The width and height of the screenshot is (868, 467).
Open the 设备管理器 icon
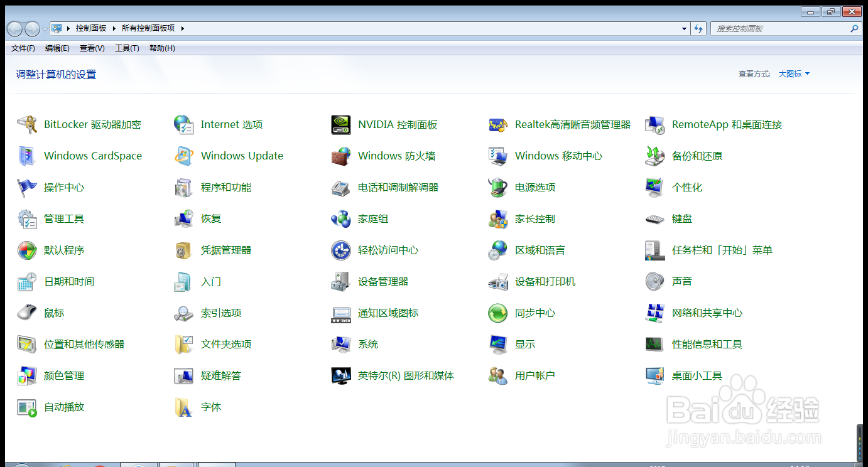pyautogui.click(x=341, y=281)
